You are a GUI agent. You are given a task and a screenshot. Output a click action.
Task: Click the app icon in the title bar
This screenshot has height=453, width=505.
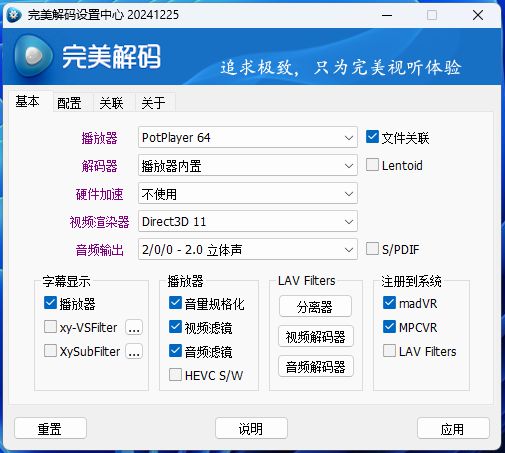tap(14, 15)
